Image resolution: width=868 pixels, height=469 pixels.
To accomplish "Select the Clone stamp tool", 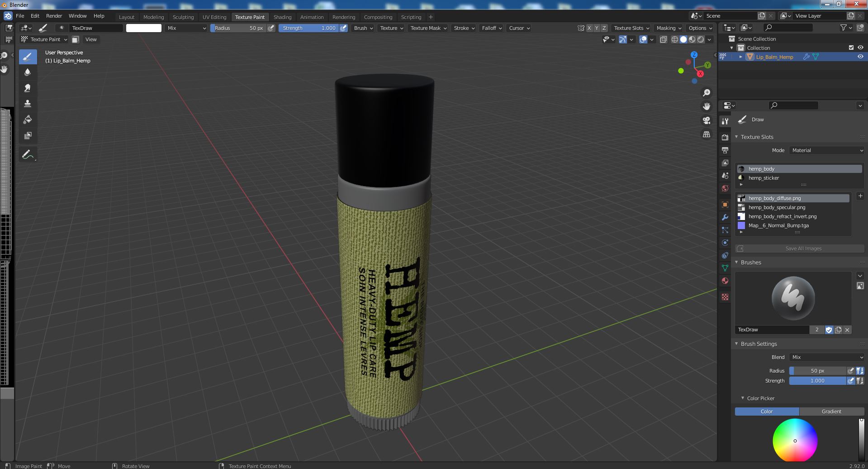I will pyautogui.click(x=28, y=104).
